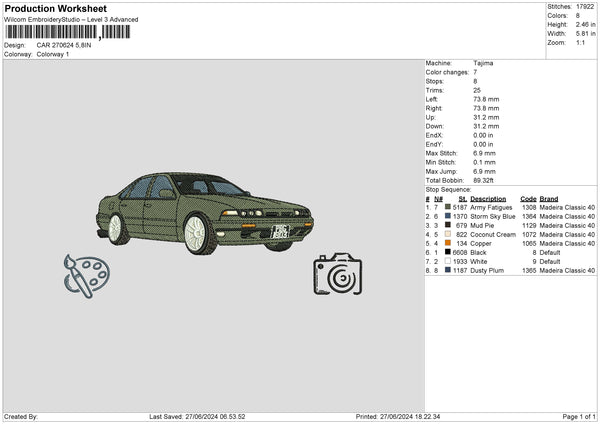
Task: Click the Page 1 of 1 indicator
Action: (579, 416)
